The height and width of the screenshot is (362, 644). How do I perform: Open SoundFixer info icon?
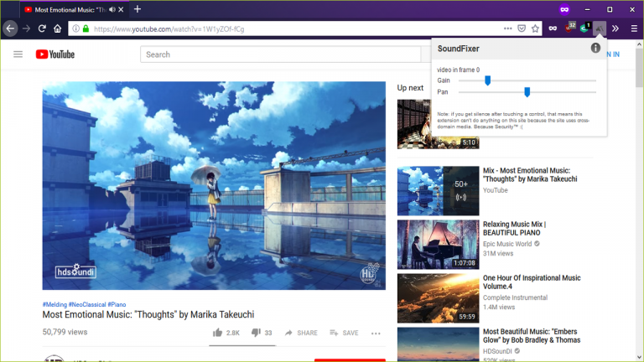coord(595,48)
